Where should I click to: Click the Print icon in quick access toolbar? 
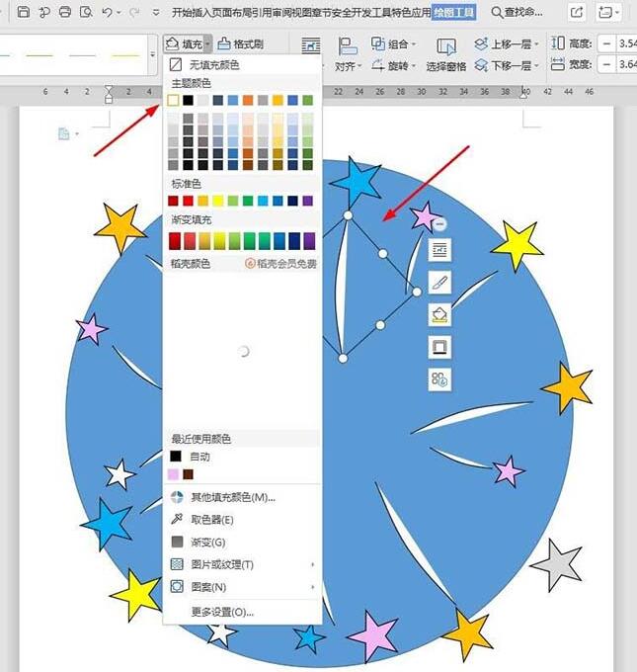pyautogui.click(x=65, y=12)
